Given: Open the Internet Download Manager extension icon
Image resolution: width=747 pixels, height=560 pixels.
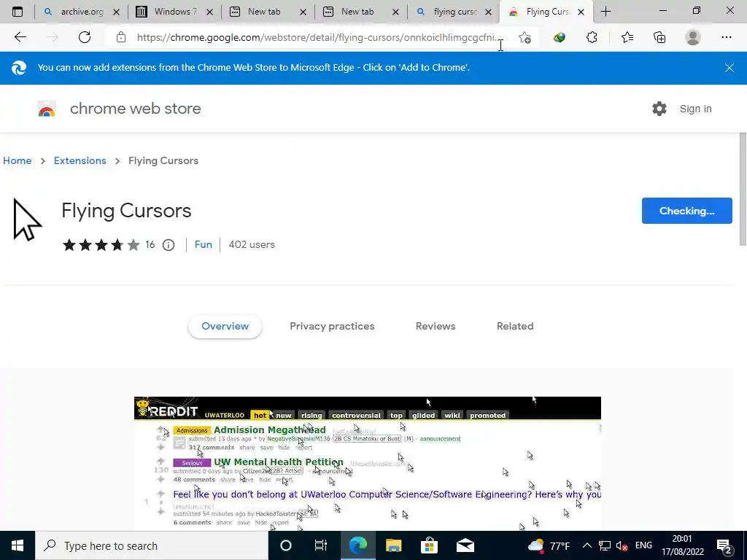Looking at the screenshot, I should point(560,37).
